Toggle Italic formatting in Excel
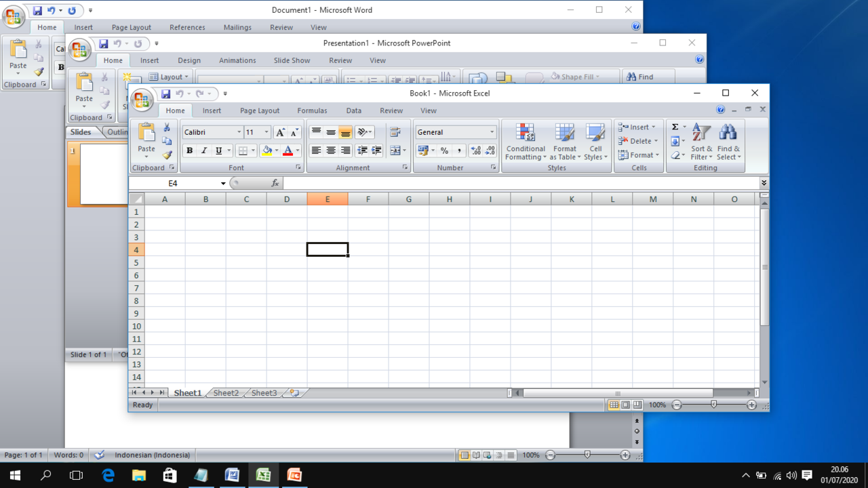This screenshot has height=488, width=868. (203, 150)
